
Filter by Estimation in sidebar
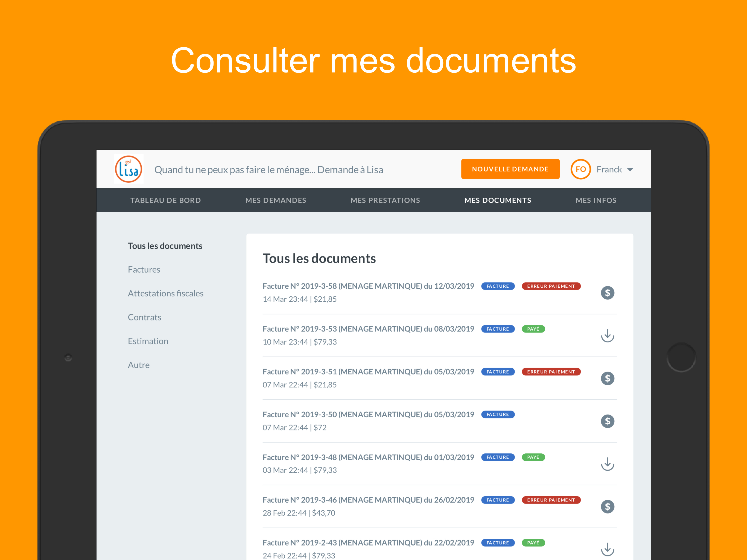(x=148, y=341)
